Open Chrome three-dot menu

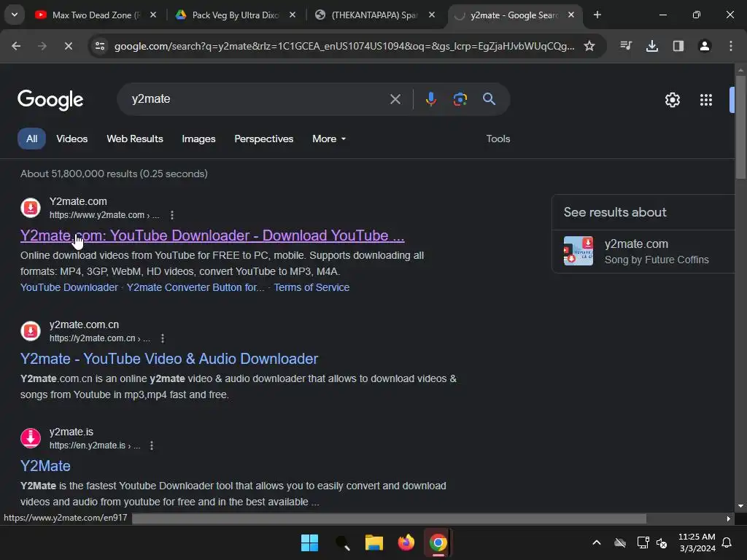coord(731,46)
